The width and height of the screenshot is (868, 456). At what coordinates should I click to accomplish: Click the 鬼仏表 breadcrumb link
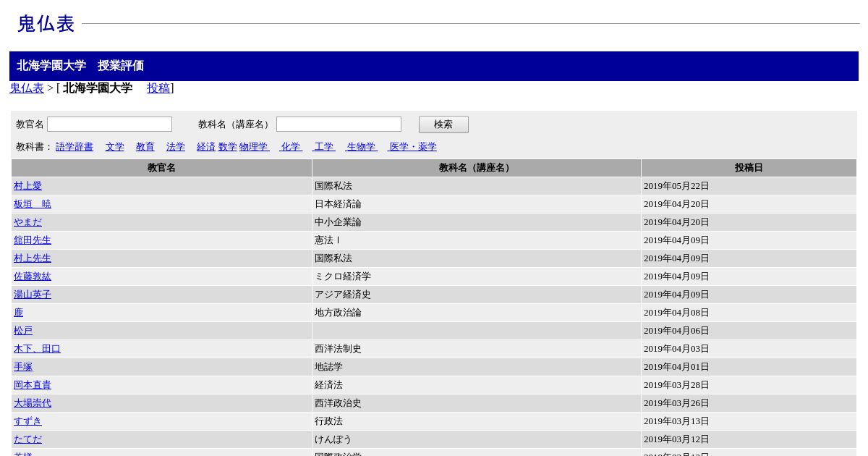(x=27, y=88)
